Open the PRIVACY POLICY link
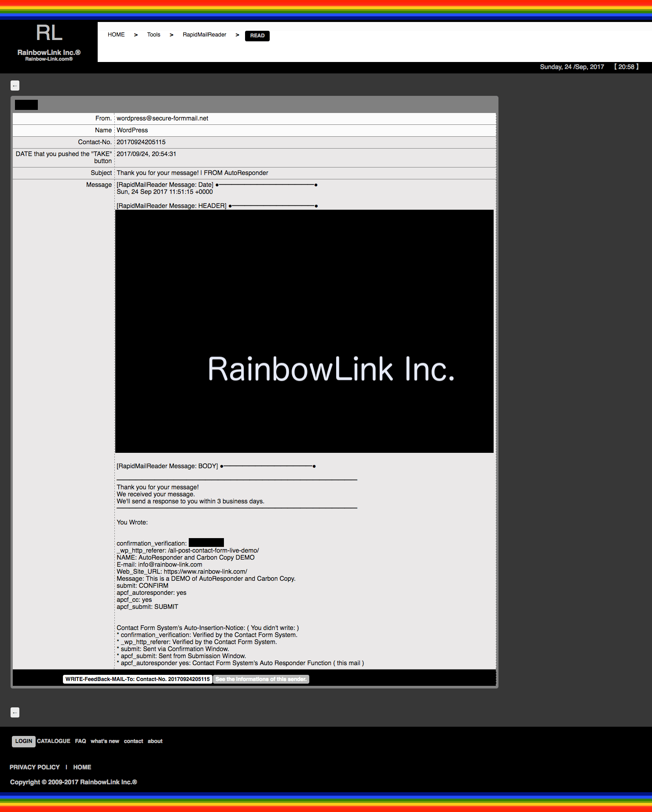 pyautogui.click(x=35, y=767)
